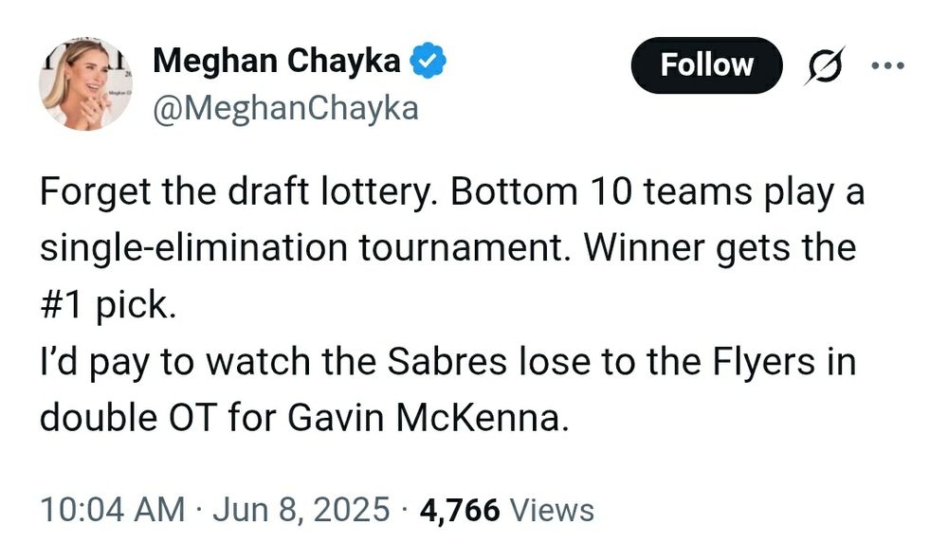The image size is (948, 560).
Task: Follow Meghan Chayka
Action: click(x=706, y=65)
